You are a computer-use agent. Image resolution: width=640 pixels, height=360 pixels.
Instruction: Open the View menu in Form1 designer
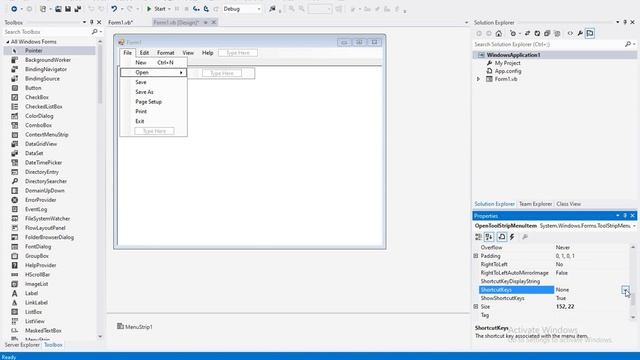tap(188, 53)
